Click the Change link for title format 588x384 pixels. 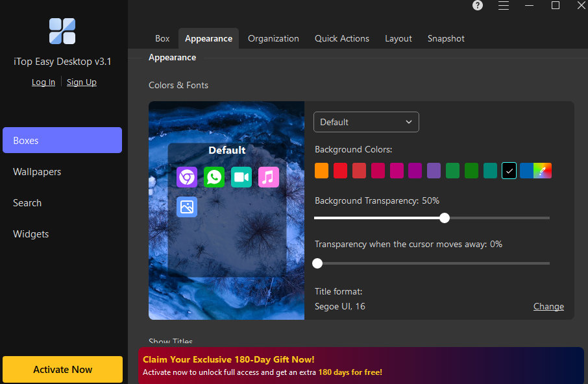pyautogui.click(x=548, y=306)
